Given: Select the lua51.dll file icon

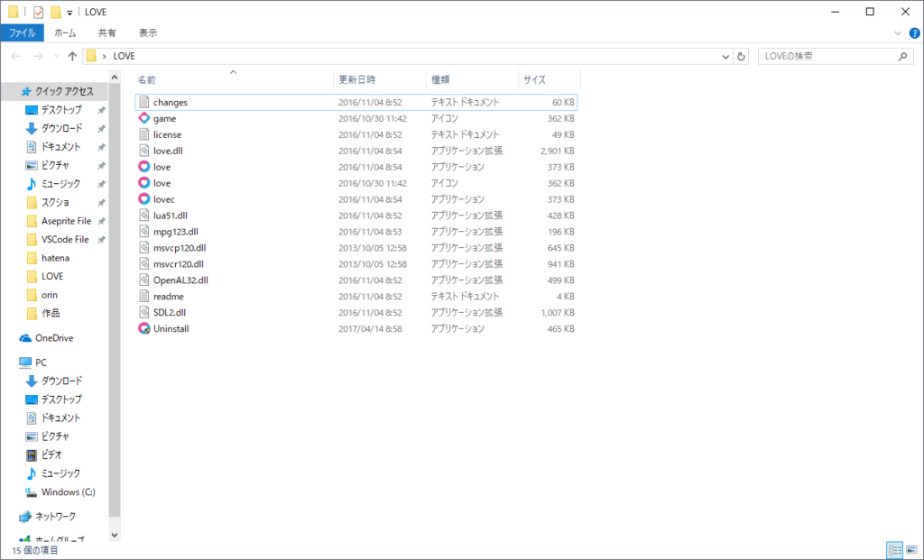Looking at the screenshot, I should [x=143, y=216].
